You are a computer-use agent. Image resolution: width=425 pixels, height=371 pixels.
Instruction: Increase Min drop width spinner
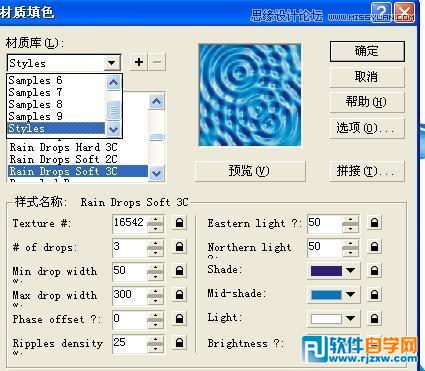click(x=155, y=267)
